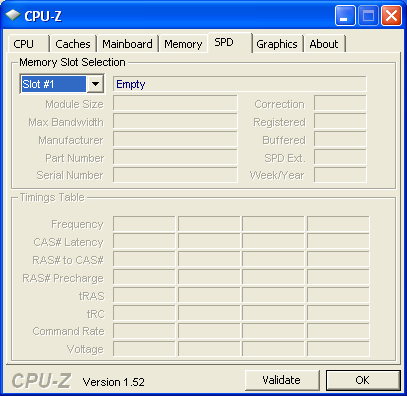
Task: Click the Validate button
Action: (x=282, y=380)
